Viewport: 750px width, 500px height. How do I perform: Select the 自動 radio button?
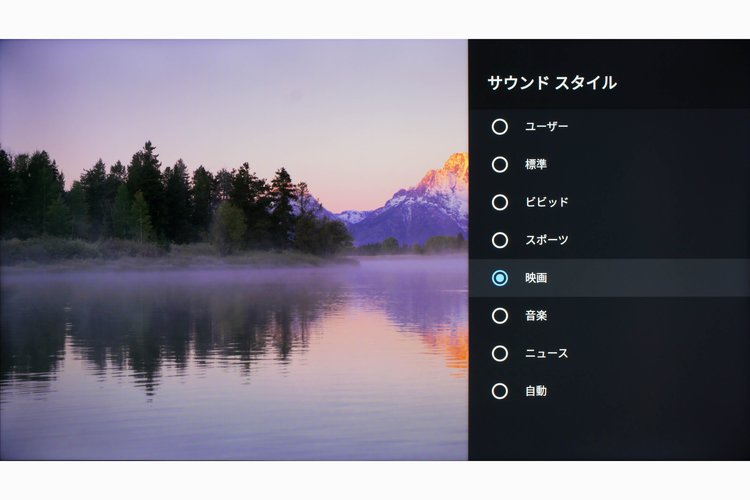(500, 391)
